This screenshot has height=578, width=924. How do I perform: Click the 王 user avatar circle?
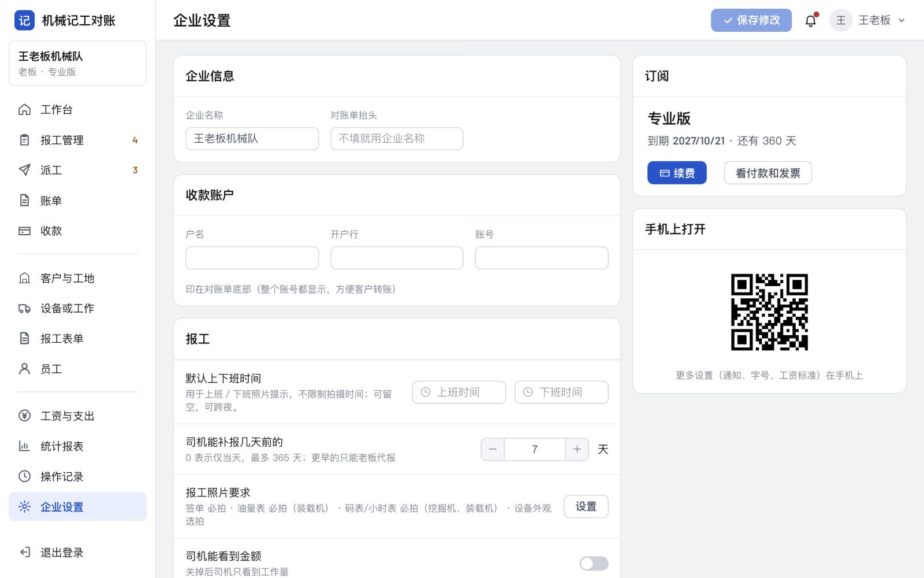click(841, 20)
